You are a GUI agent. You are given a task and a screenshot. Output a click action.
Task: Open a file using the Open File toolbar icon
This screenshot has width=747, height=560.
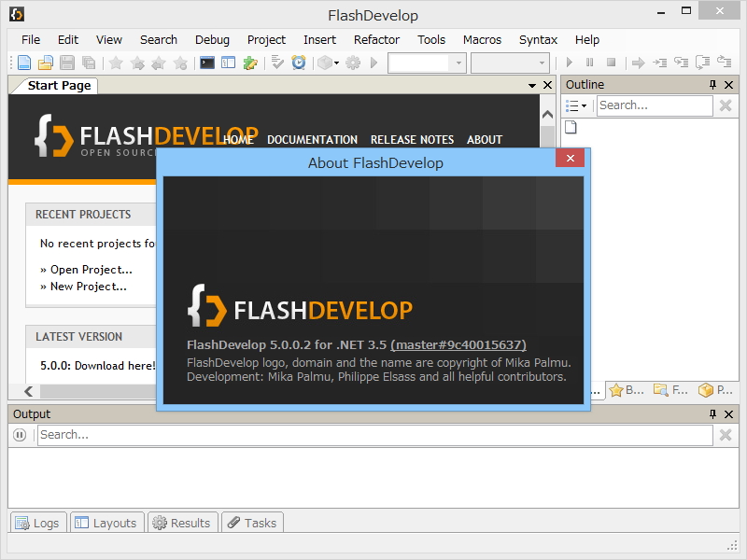coord(45,63)
